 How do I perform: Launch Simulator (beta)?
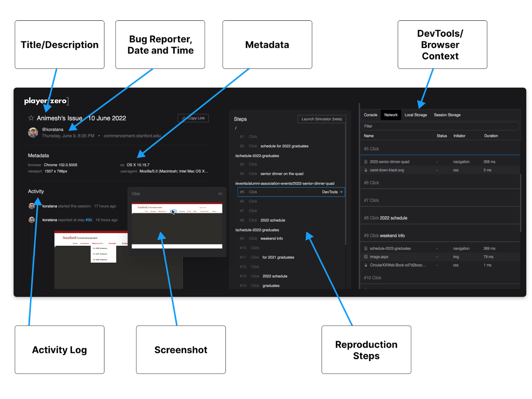point(322,119)
